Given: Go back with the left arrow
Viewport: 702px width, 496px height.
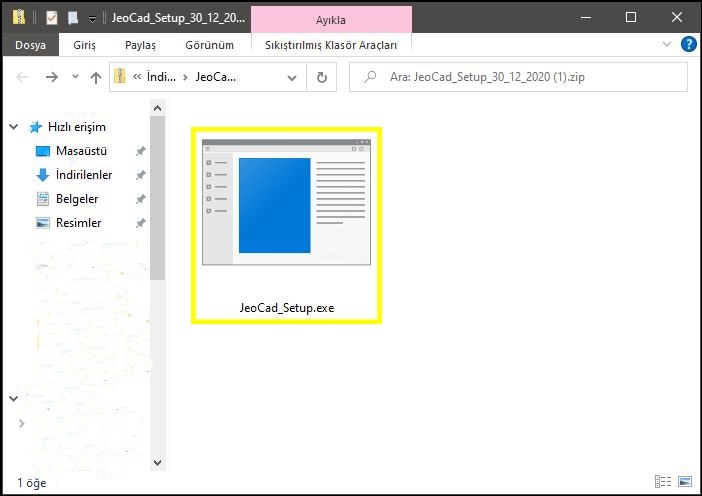Looking at the screenshot, I should click(x=22, y=77).
